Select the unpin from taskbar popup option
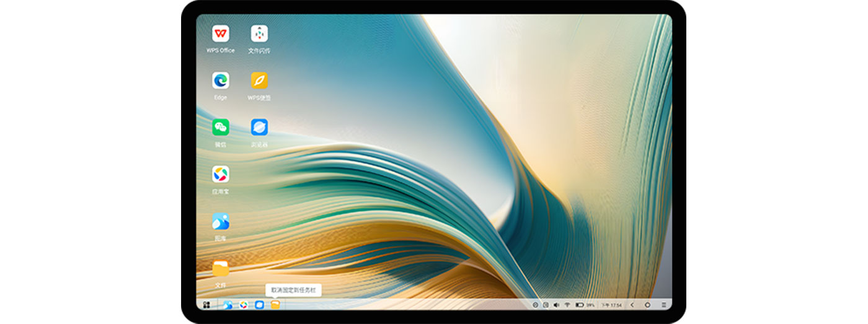868x324 pixels. (293, 290)
